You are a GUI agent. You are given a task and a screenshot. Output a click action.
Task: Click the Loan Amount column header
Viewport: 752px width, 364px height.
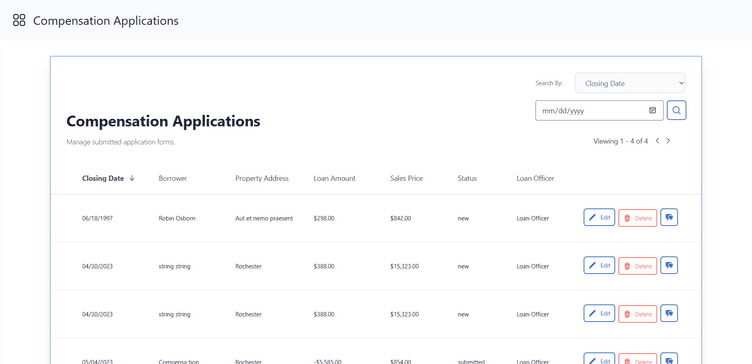point(335,178)
